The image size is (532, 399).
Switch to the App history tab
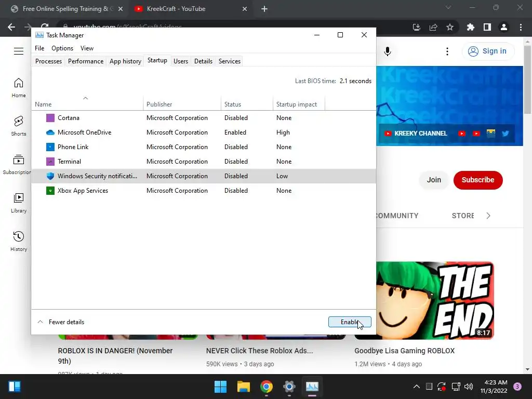coord(125,61)
